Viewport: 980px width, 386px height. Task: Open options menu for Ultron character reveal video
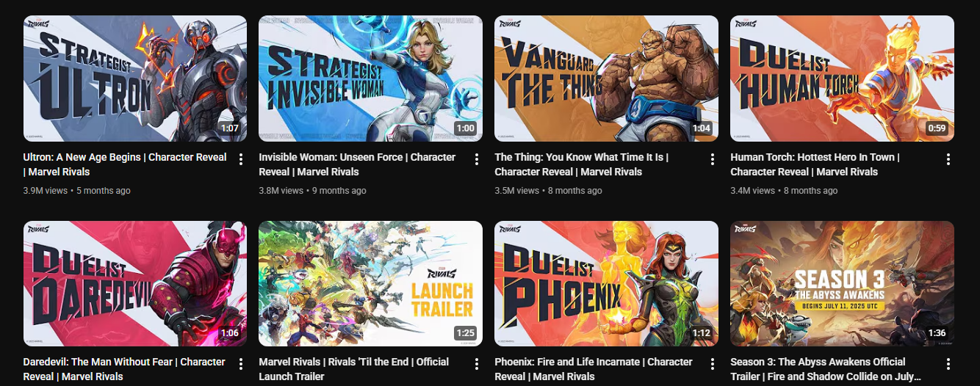[241, 159]
